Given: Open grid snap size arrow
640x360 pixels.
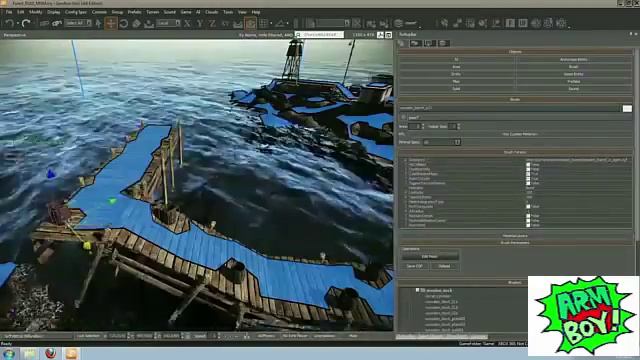Looking at the screenshot, I should pos(271,23).
